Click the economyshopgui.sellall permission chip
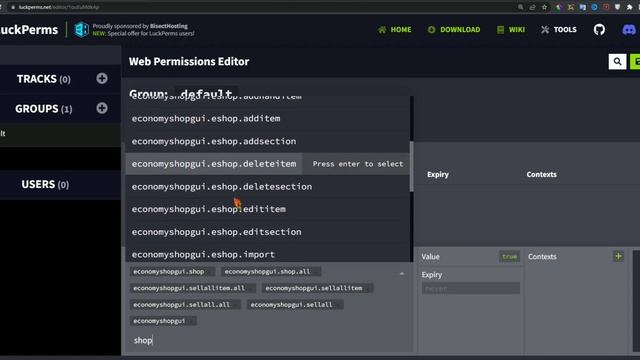Image resolution: width=640 pixels, height=360 pixels. pos(295,304)
